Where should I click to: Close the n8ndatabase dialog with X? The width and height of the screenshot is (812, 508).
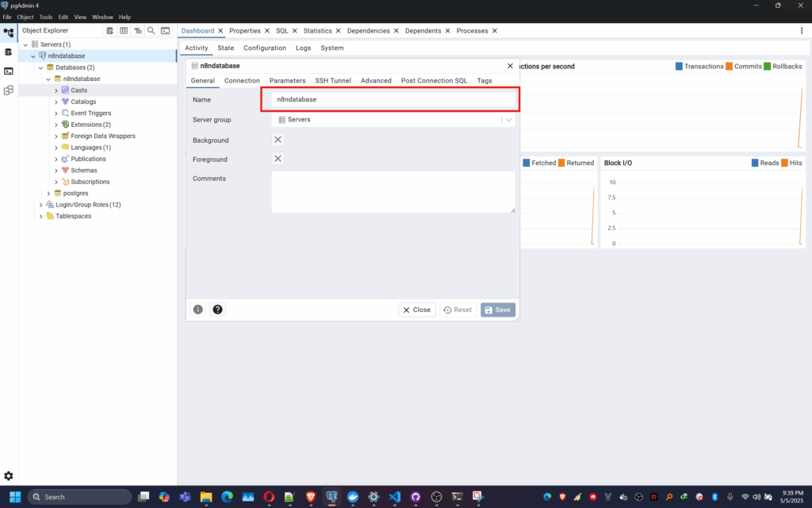(x=510, y=66)
